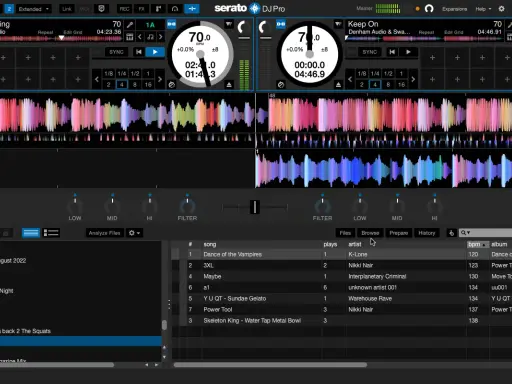The width and height of the screenshot is (512, 384).
Task: Switch to Files tab
Action: point(345,233)
